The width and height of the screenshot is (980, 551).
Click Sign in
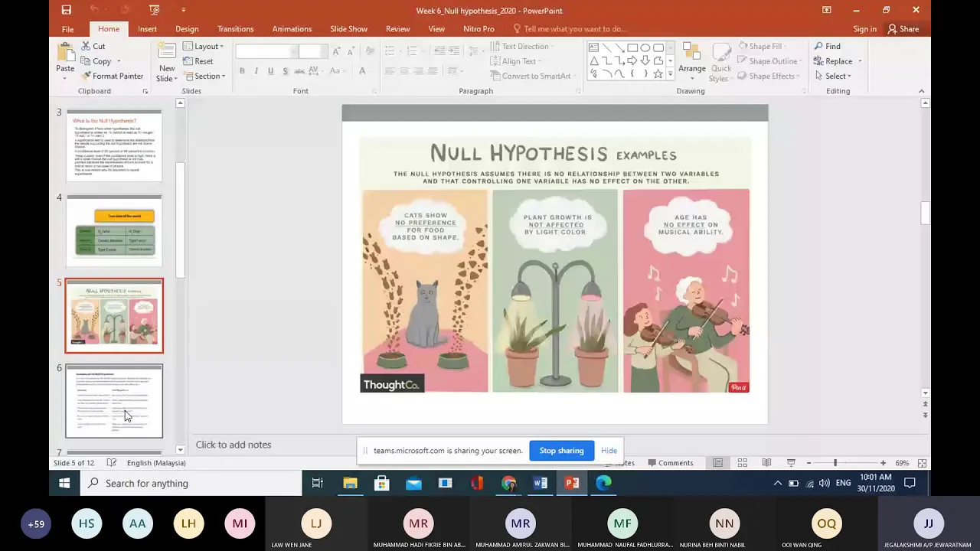[864, 29]
